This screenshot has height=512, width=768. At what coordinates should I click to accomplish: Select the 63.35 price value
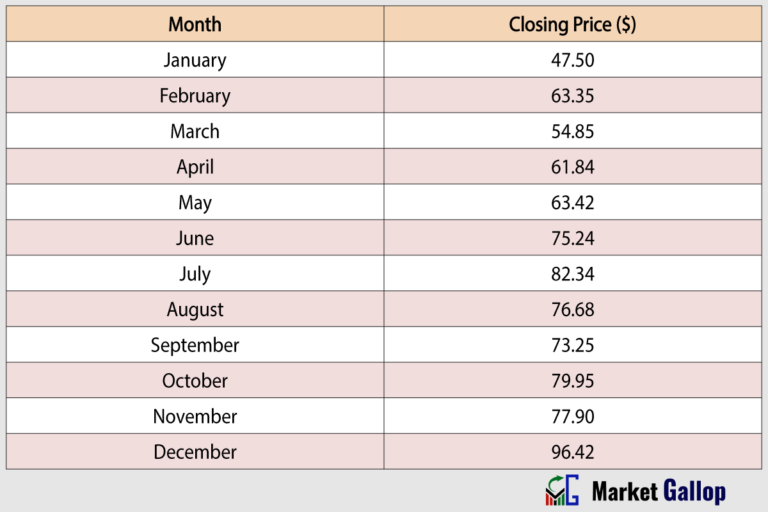[x=572, y=96]
